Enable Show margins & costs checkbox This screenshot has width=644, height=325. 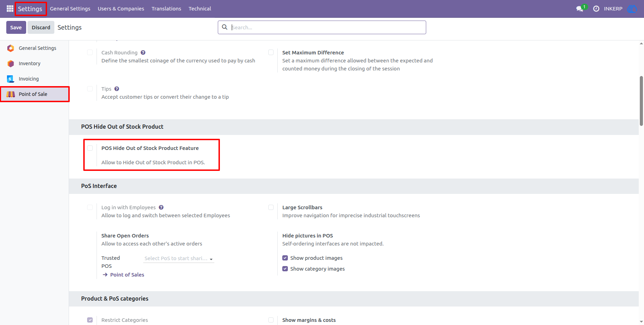point(271,320)
